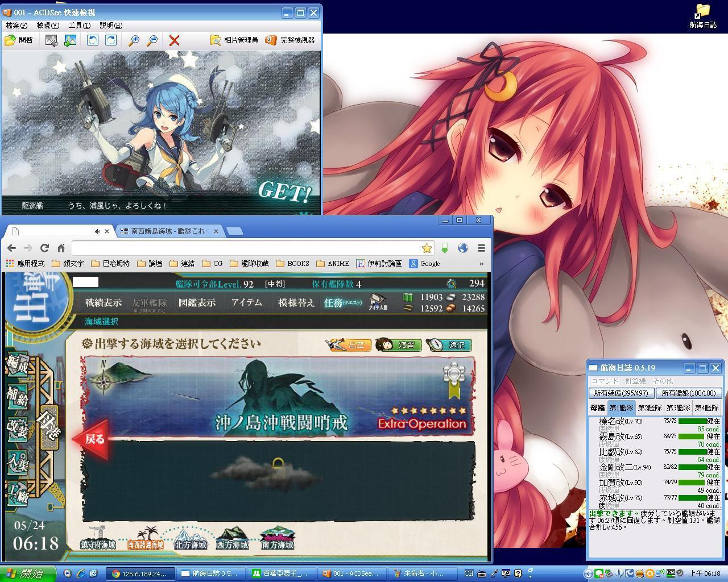Go to Chrome home page icon
Viewport: 728px width, 582px height.
click(61, 248)
